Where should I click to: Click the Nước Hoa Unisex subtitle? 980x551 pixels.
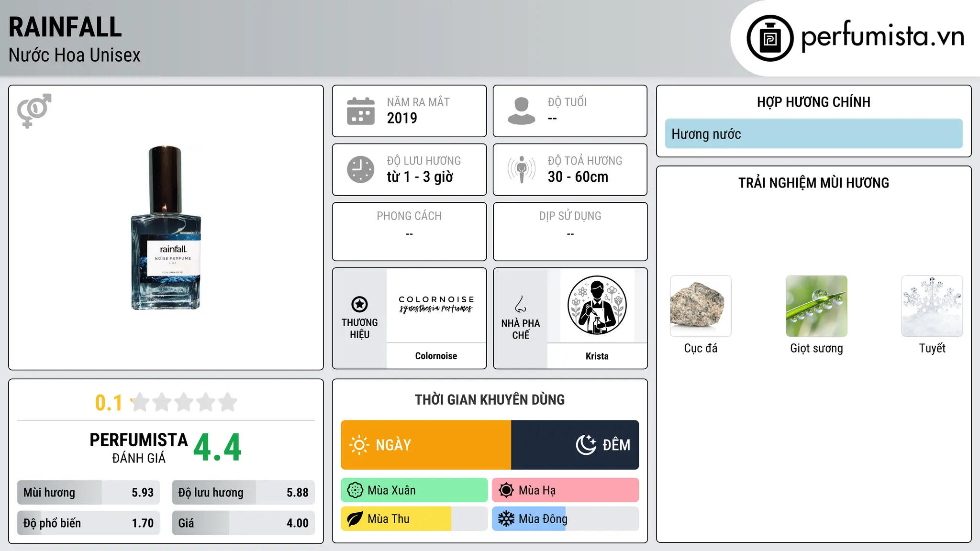point(75,55)
